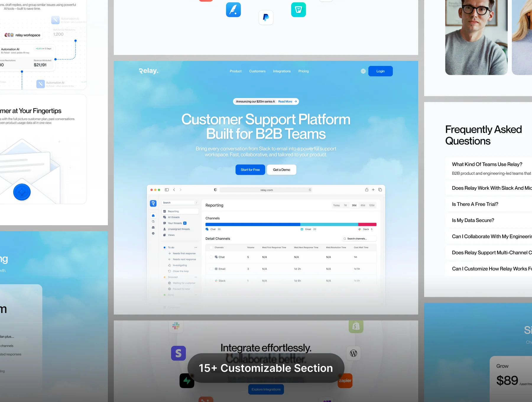Click the Start for Free button
This screenshot has height=402, width=532.
pyautogui.click(x=250, y=170)
